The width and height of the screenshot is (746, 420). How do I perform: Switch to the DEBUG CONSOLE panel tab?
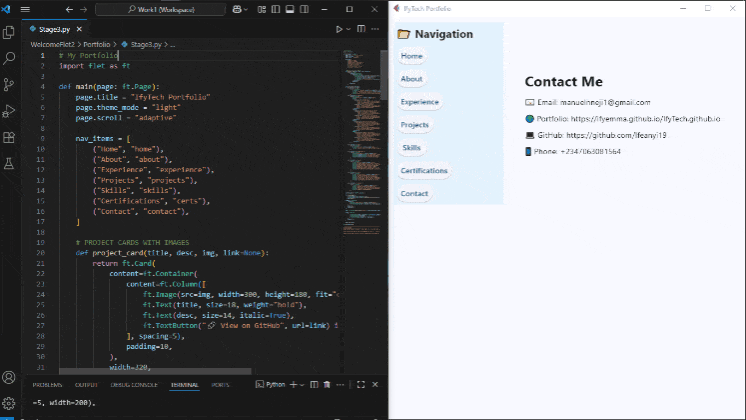[x=134, y=385]
